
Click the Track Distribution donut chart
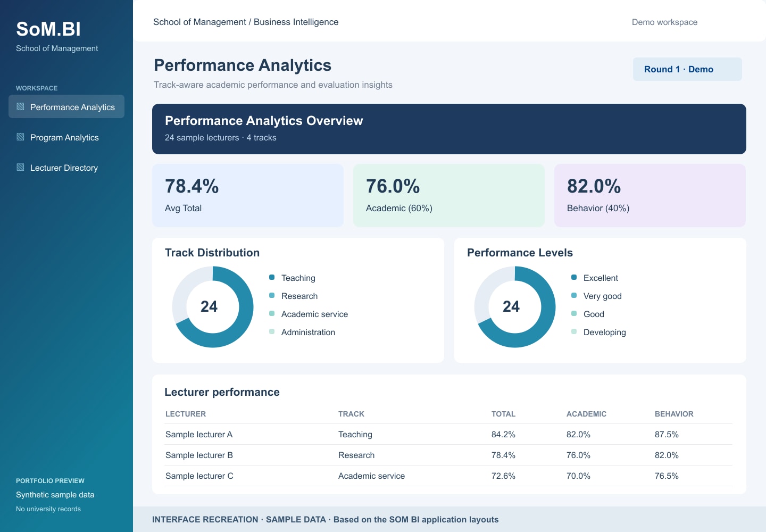[x=213, y=307]
